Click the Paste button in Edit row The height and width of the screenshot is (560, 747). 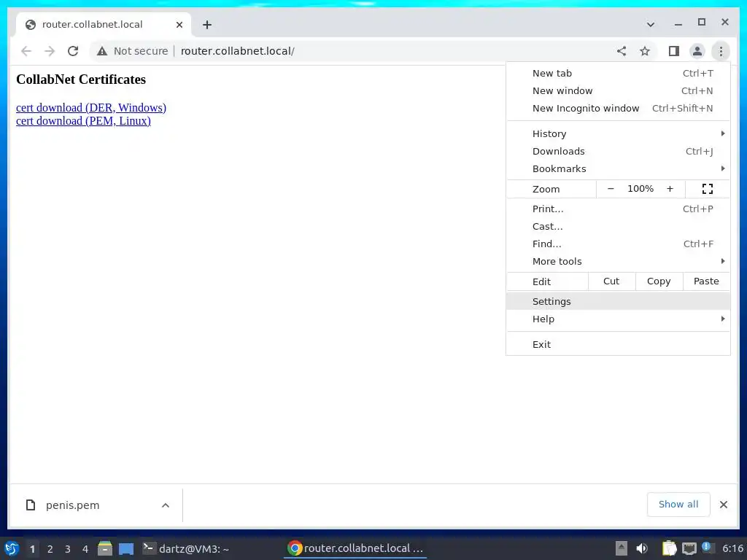(706, 281)
